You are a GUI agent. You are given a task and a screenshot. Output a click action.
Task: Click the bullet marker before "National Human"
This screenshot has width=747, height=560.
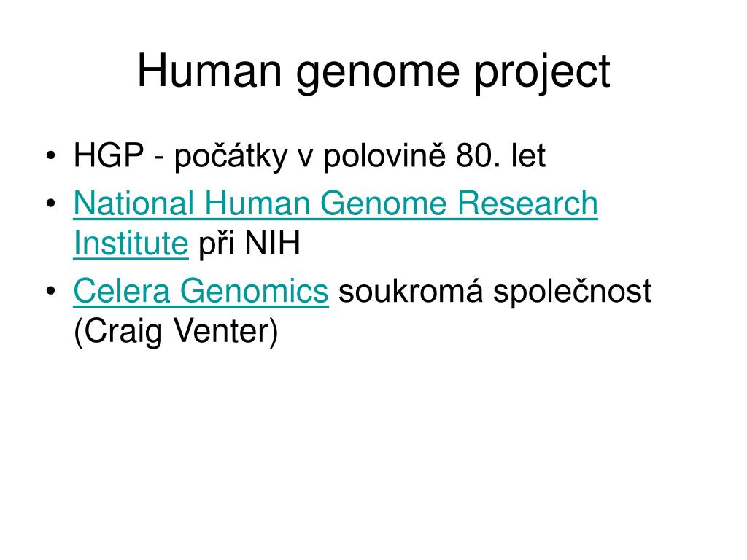50,204
